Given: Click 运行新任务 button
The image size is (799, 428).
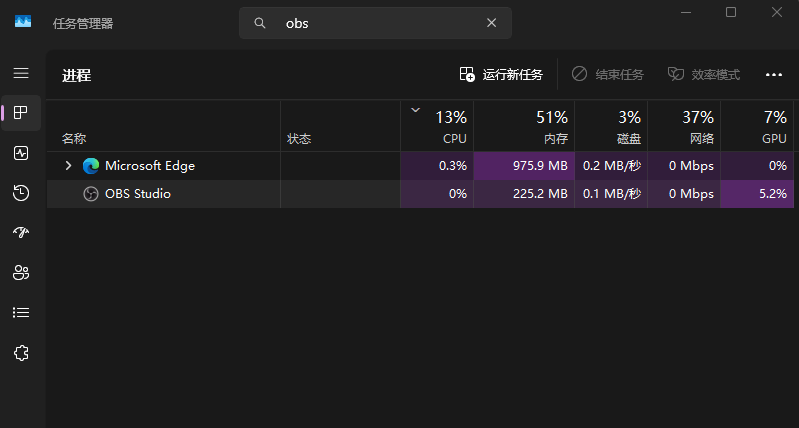Looking at the screenshot, I should [501, 75].
